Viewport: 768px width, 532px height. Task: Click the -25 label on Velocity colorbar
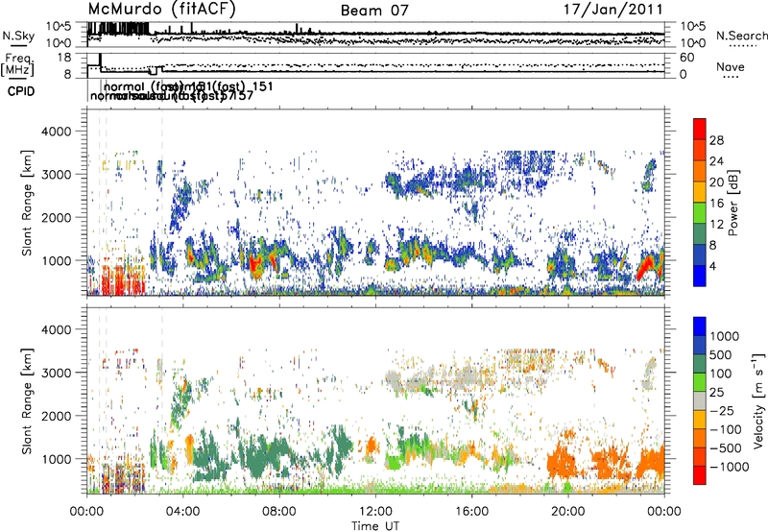(x=722, y=410)
